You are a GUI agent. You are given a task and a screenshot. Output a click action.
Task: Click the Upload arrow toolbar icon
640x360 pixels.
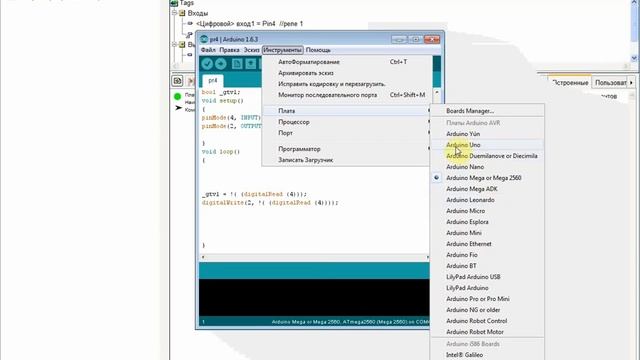pos(221,64)
